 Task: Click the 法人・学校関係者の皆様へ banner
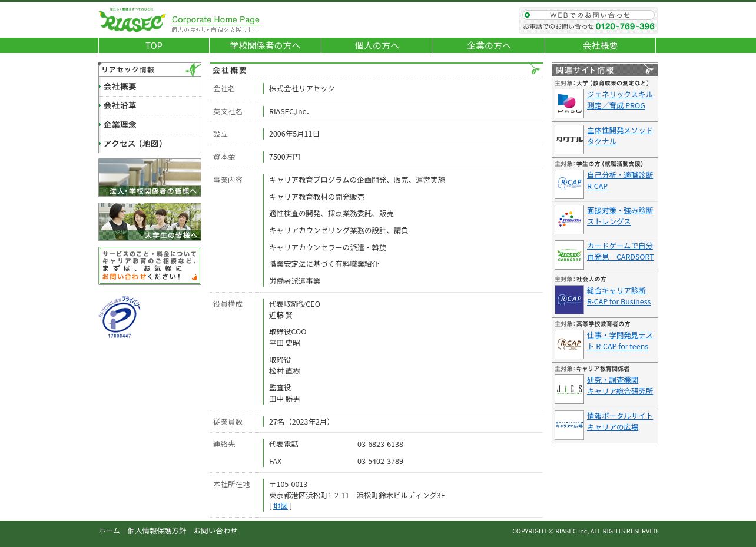150,177
